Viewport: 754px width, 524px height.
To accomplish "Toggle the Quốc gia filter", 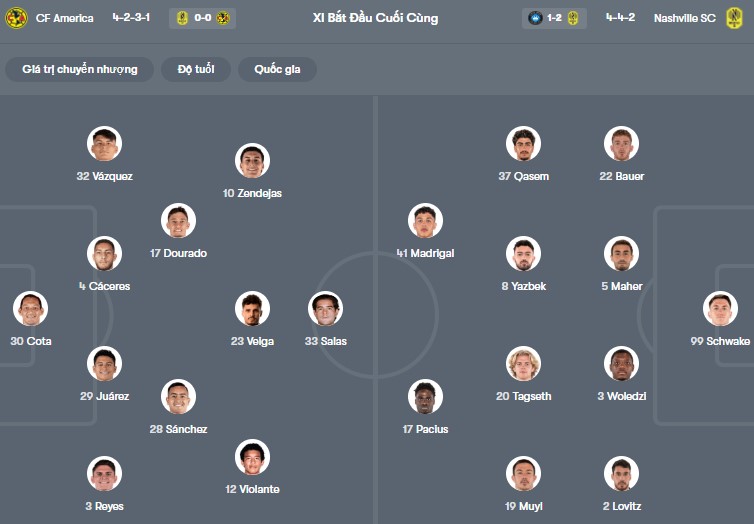I will point(277,69).
